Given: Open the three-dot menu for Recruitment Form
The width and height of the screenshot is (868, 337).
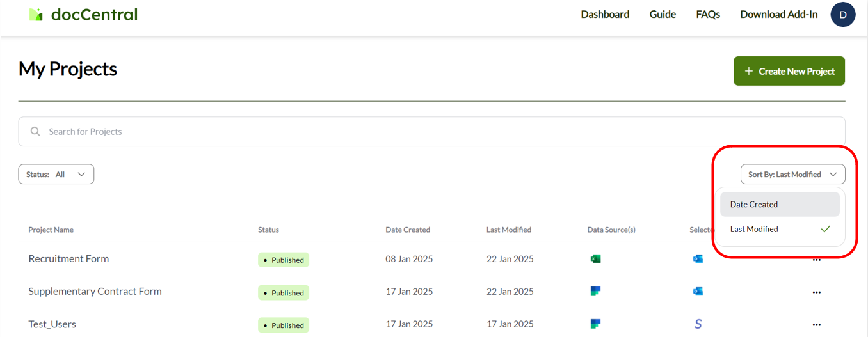Looking at the screenshot, I should [x=816, y=260].
